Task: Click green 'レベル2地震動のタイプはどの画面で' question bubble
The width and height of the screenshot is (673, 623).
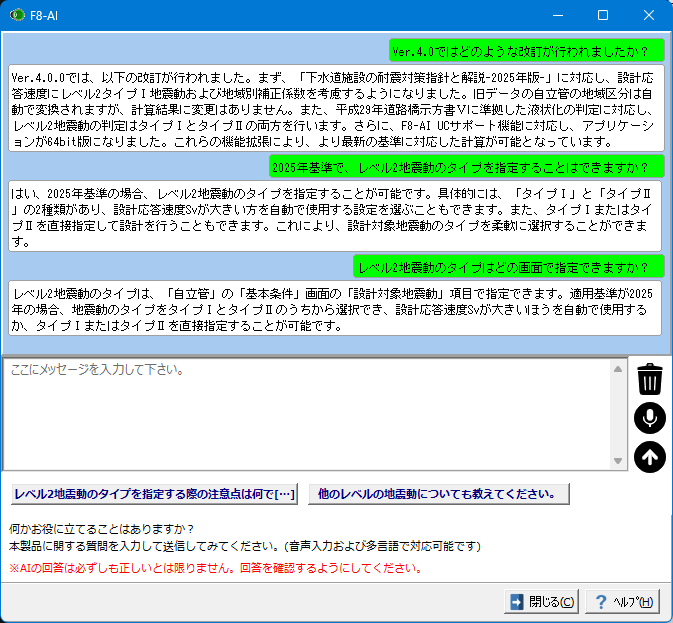Action: 508,267
